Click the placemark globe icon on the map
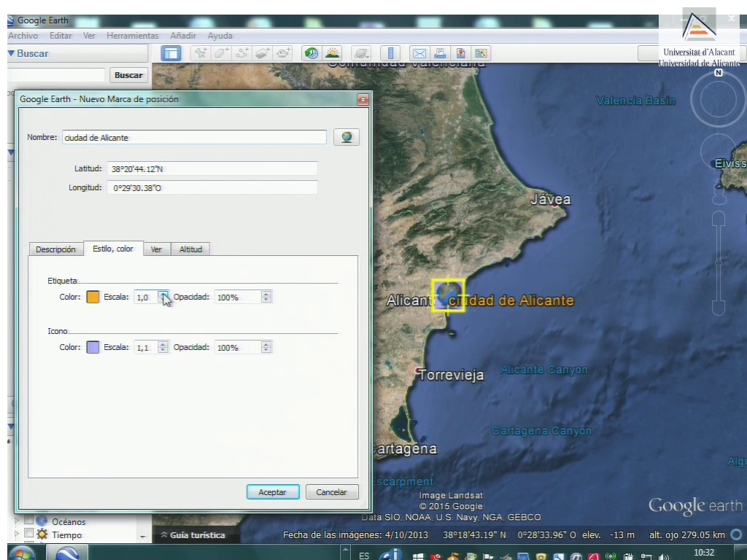The height and width of the screenshot is (560, 747). pyautogui.click(x=448, y=295)
